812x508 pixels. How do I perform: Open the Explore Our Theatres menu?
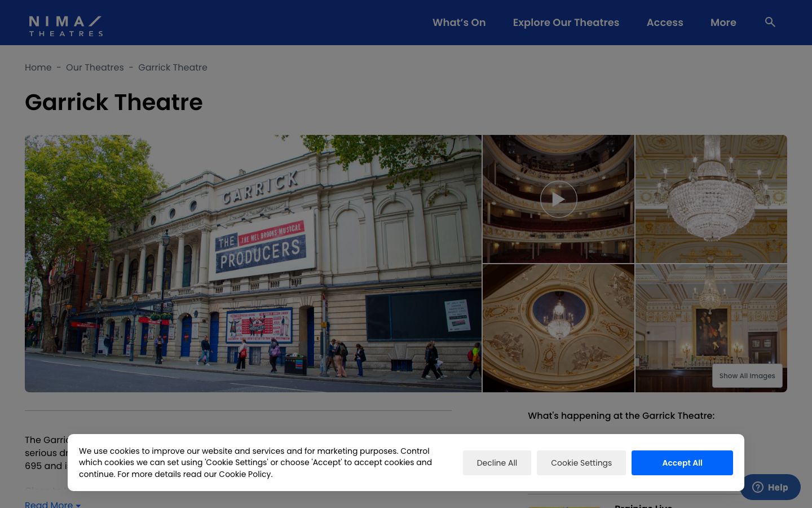coord(566,23)
